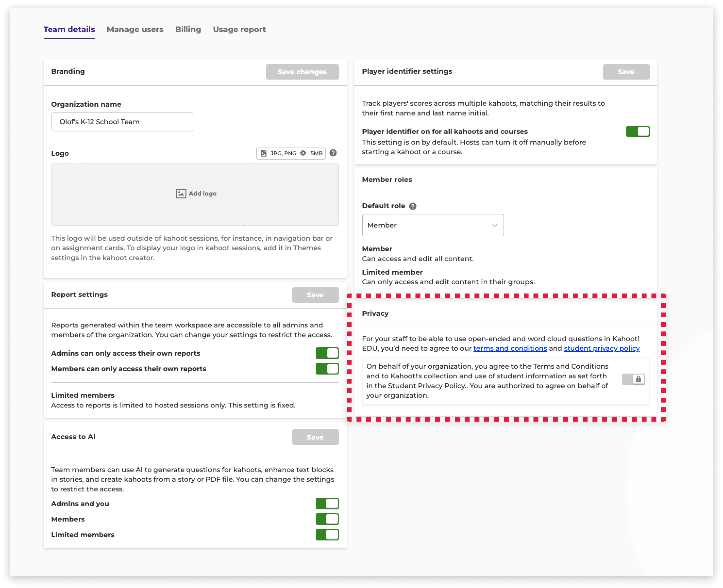The image size is (723, 588).
Task: Click the Add logo image icon
Action: pyautogui.click(x=181, y=193)
